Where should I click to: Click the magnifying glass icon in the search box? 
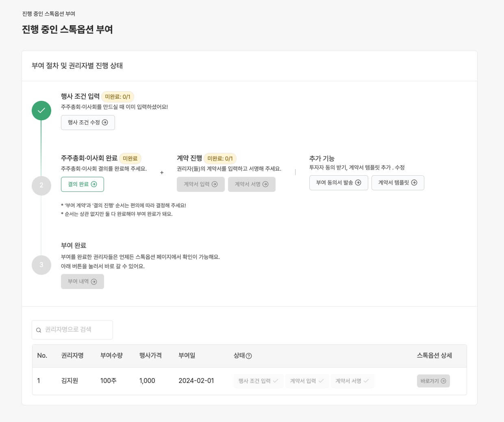pos(39,330)
